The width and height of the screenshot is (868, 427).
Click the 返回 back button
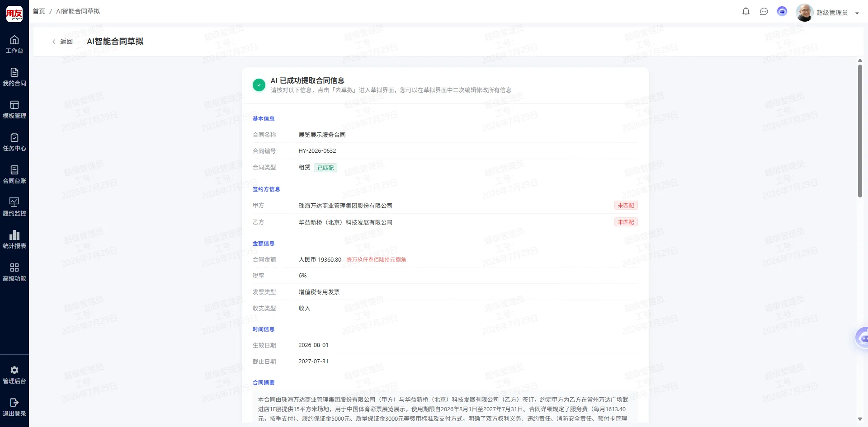[x=62, y=42]
